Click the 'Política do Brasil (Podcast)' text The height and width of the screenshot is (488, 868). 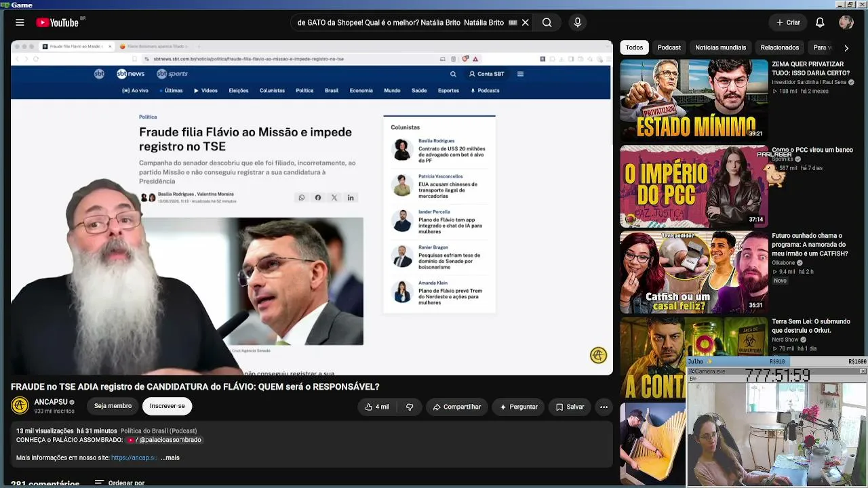tap(159, 431)
